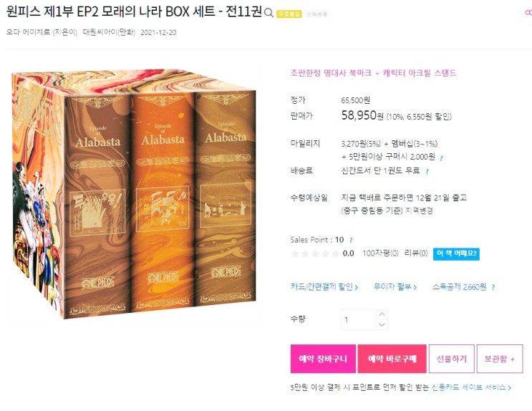Click the pink share icon at top right
Image resolution: width=532 pixels, height=411 pixels.
point(528,13)
